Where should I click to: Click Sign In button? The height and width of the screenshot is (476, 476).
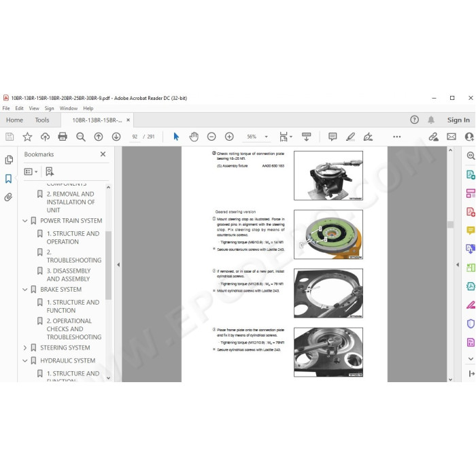coord(458,120)
